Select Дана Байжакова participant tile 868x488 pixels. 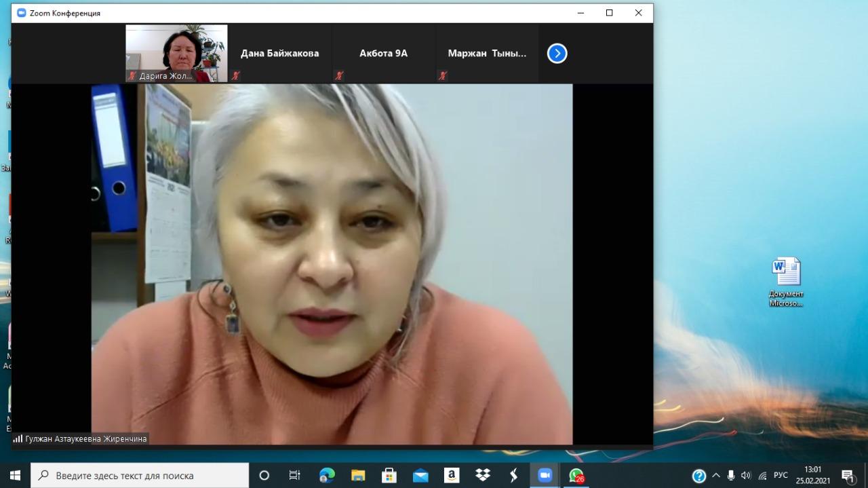(279, 54)
